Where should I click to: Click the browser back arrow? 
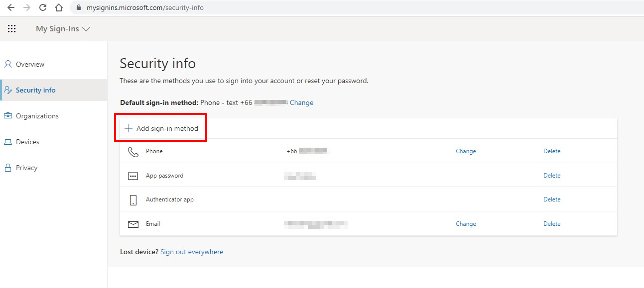[x=11, y=7]
